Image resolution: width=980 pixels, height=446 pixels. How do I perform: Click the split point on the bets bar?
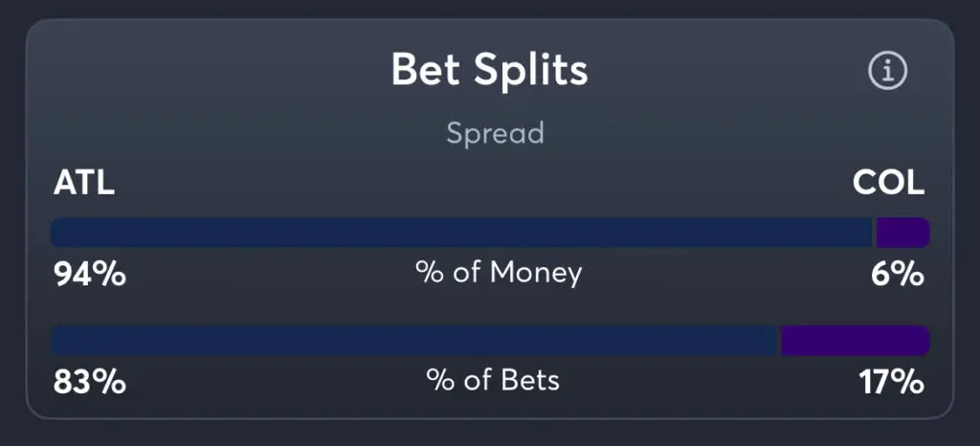780,341
